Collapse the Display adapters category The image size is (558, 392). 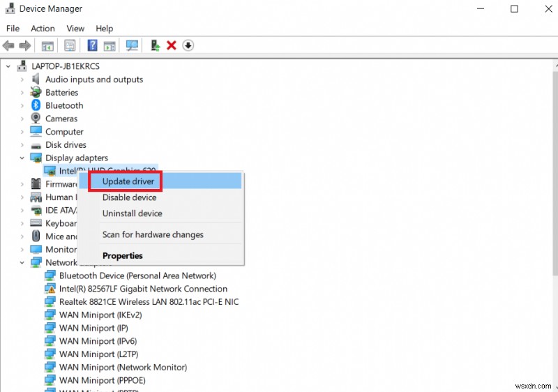coord(22,158)
